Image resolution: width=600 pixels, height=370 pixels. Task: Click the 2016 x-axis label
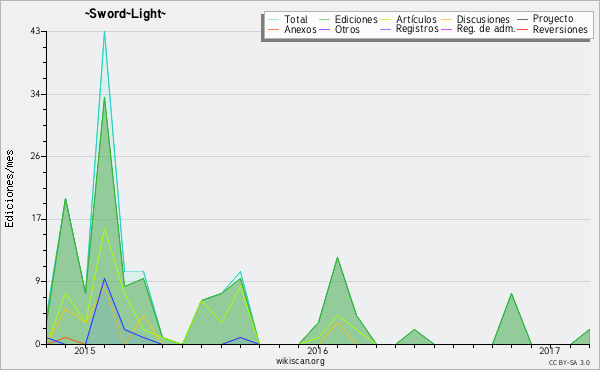coord(318,350)
